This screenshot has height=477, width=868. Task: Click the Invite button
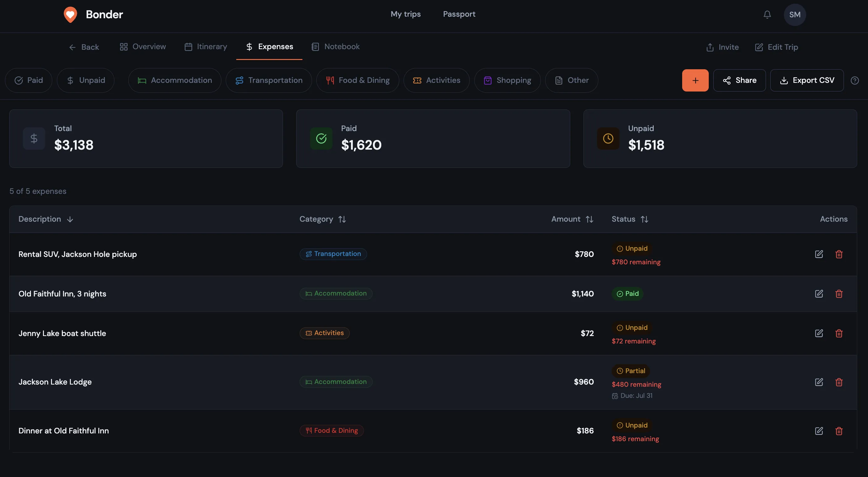(x=722, y=47)
